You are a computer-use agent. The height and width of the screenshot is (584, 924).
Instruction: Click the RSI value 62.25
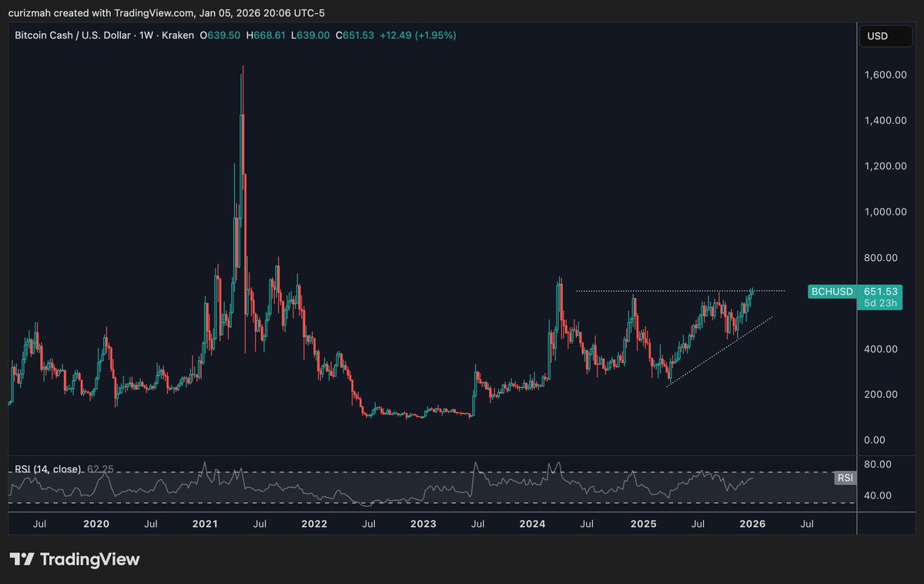point(100,469)
